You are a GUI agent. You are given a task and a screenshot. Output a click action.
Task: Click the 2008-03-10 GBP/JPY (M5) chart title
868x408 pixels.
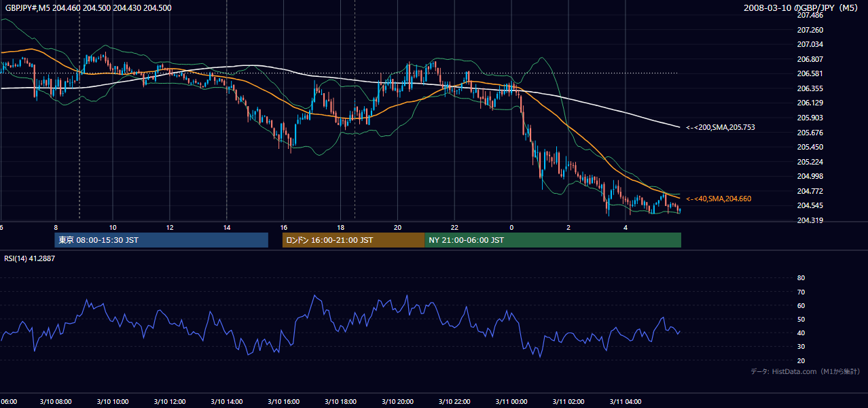pos(801,8)
